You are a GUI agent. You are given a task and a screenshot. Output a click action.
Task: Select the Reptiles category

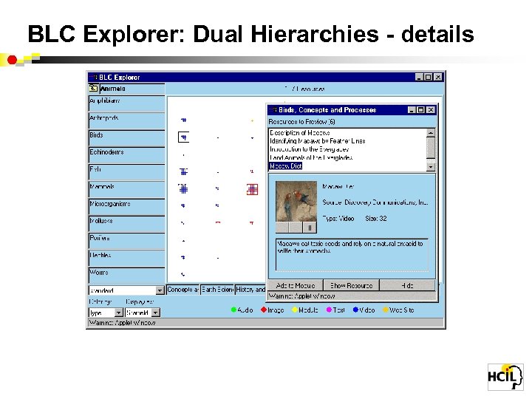click(126, 258)
